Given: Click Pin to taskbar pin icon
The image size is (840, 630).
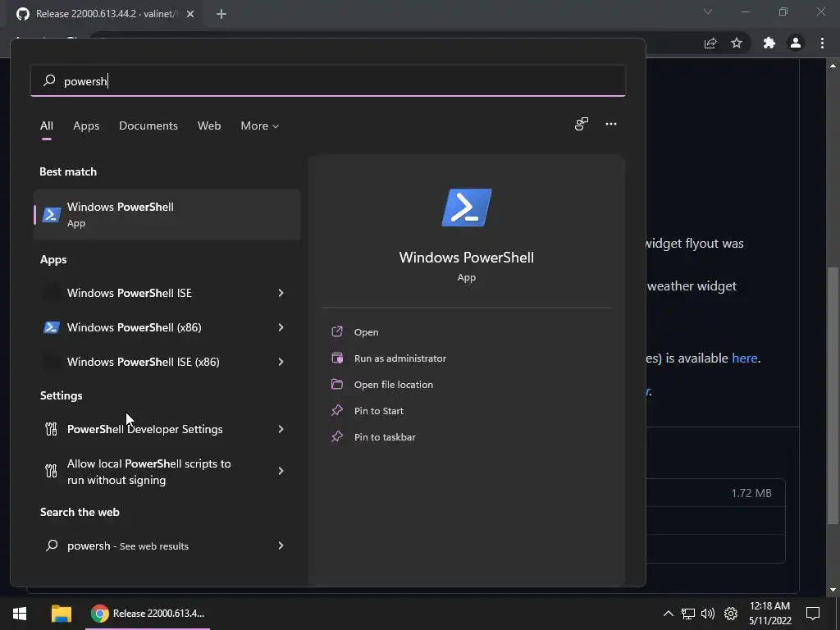Looking at the screenshot, I should pyautogui.click(x=337, y=436).
